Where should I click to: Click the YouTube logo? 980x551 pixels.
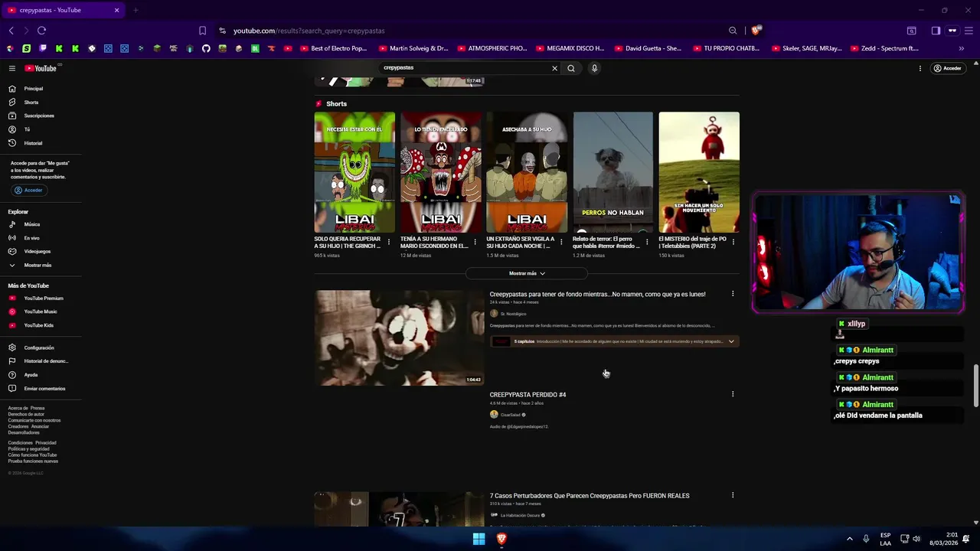(41, 68)
